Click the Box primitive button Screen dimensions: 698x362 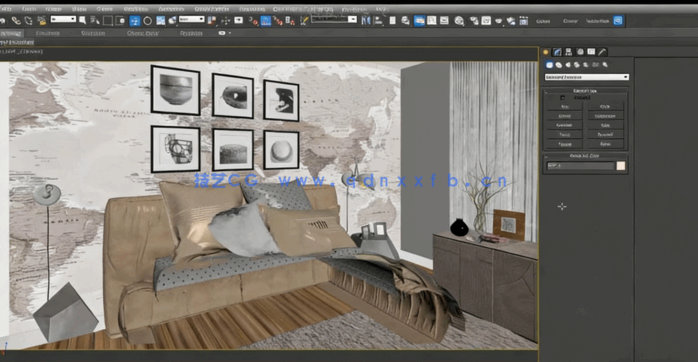[x=564, y=107]
